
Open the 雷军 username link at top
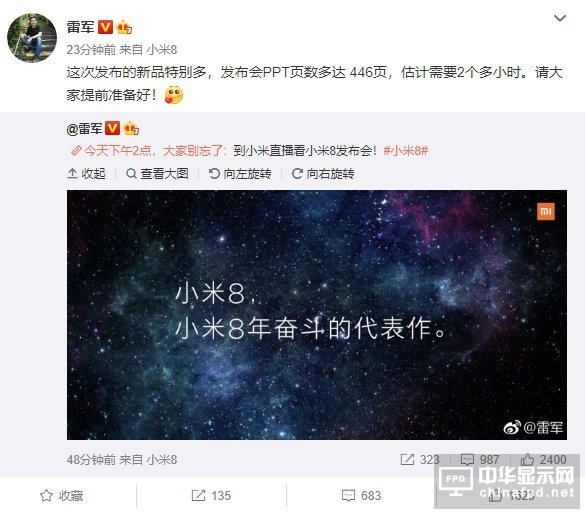pos(80,27)
